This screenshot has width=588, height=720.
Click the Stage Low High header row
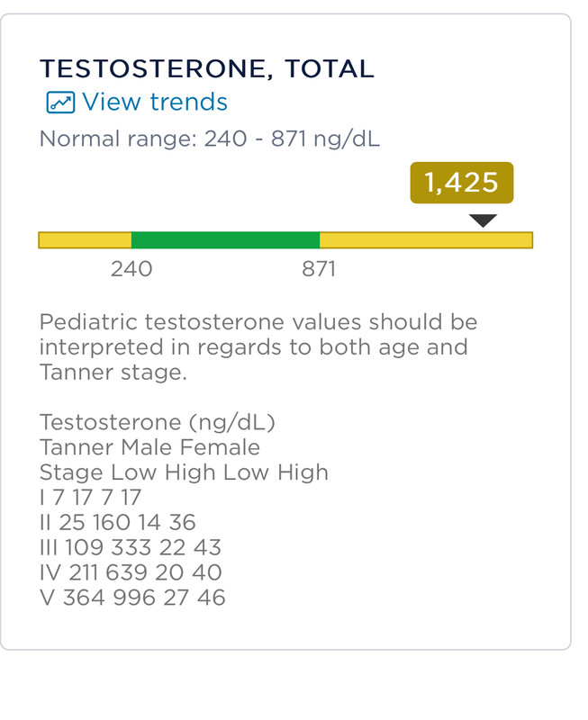[184, 472]
